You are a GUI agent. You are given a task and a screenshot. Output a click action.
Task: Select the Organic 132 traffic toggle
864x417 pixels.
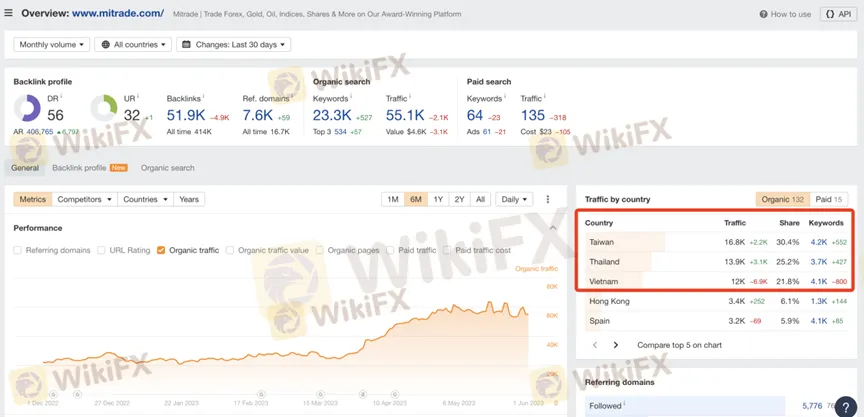click(782, 199)
